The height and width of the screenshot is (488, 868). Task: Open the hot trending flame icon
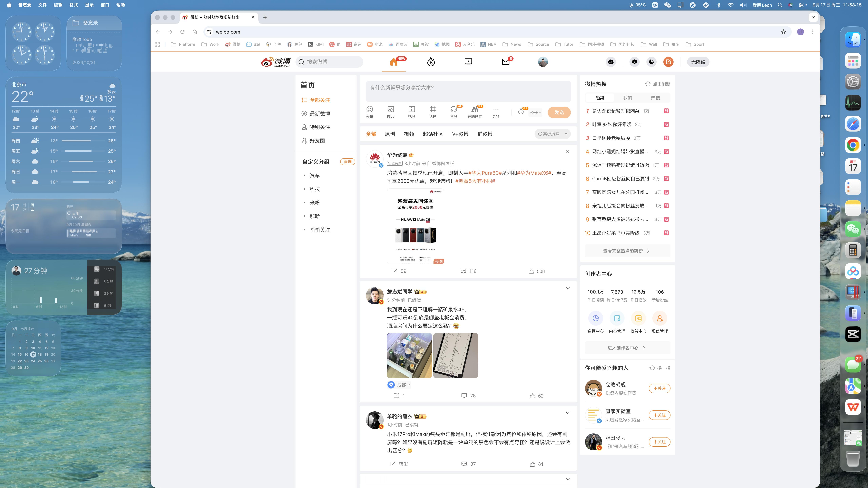431,62
